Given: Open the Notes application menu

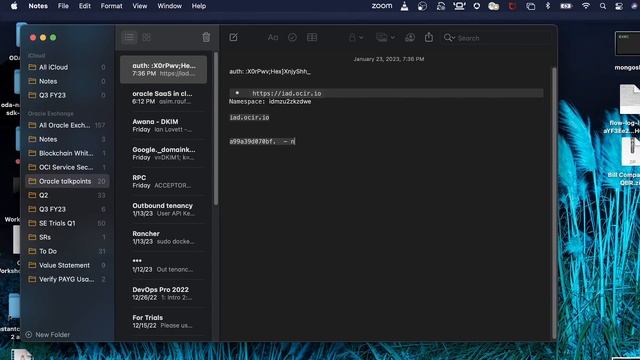Looking at the screenshot, I should [x=38, y=6].
